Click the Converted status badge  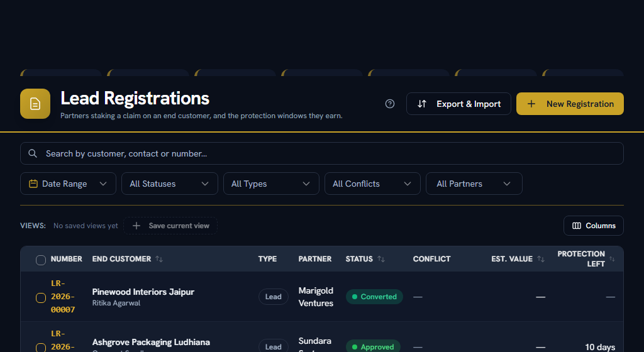374,297
